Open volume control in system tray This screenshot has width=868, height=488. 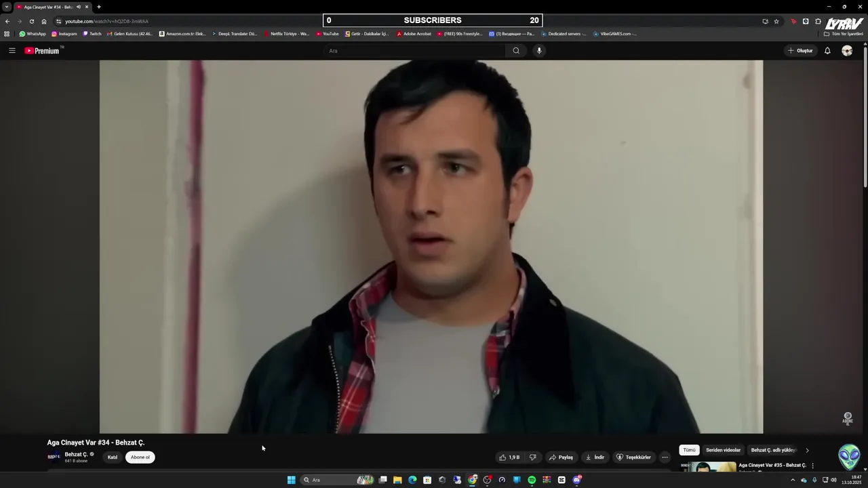click(833, 480)
